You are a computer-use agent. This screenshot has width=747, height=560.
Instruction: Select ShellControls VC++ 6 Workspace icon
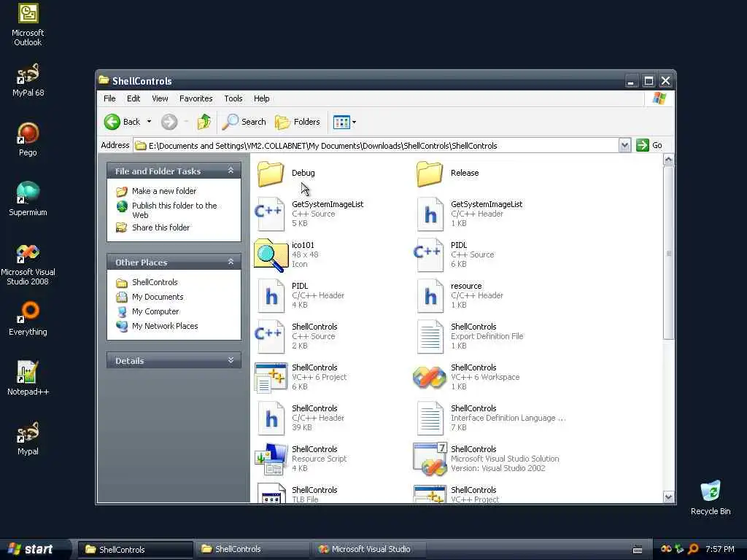[429, 377]
